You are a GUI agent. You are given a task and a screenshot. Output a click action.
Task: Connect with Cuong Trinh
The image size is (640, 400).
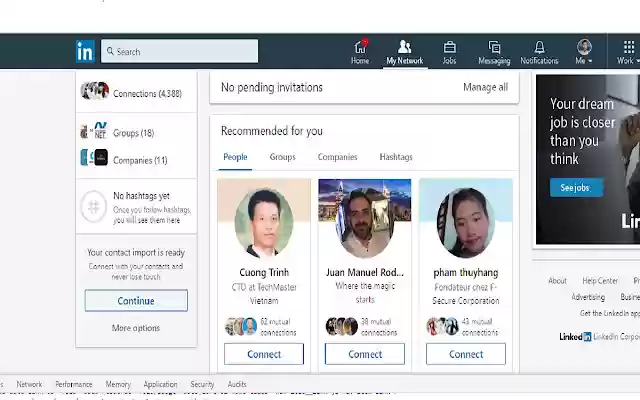264,354
